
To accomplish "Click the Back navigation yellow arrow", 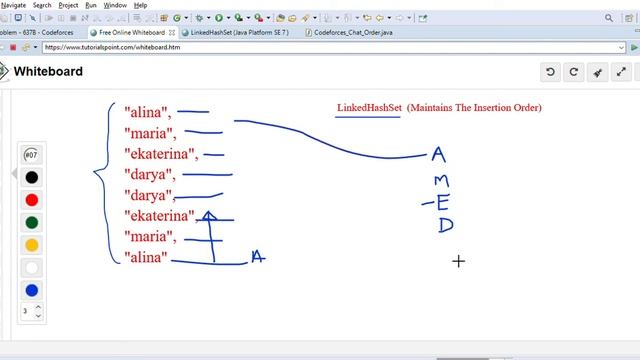I will click(380, 18).
